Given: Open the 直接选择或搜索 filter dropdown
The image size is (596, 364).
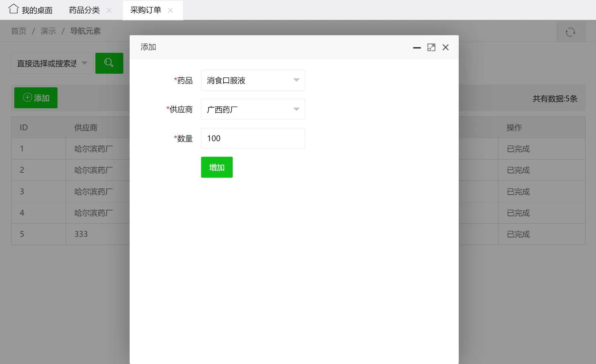Looking at the screenshot, I should tap(52, 63).
